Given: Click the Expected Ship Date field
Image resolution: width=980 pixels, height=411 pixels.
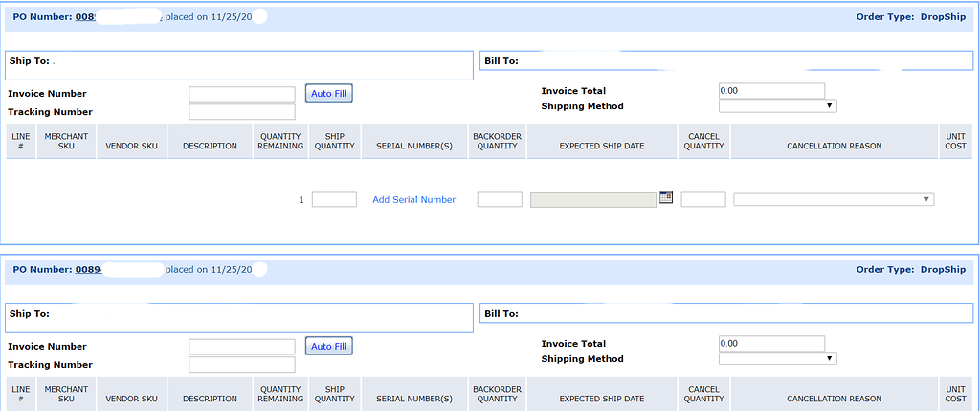Looking at the screenshot, I should [592, 199].
